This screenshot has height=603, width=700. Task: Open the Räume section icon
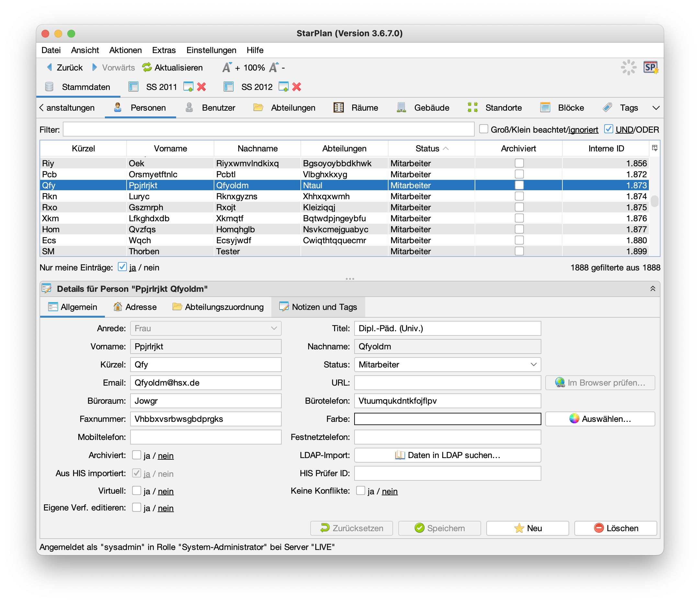point(339,108)
